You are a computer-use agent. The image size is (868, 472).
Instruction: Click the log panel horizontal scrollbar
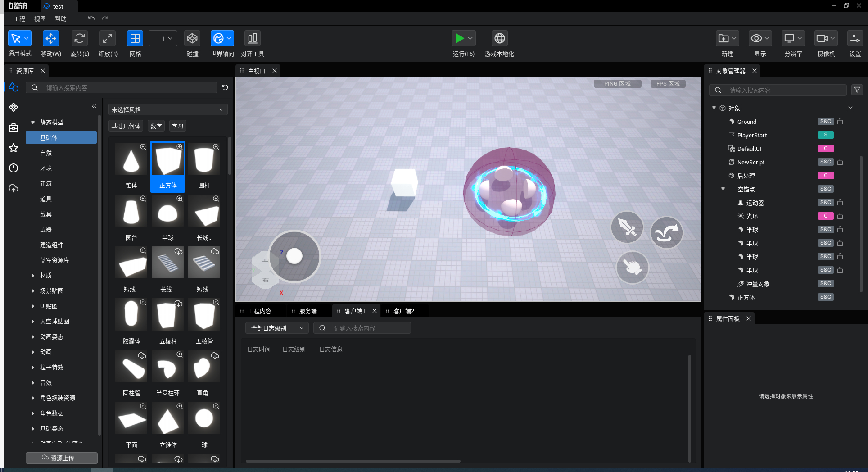tap(353, 461)
